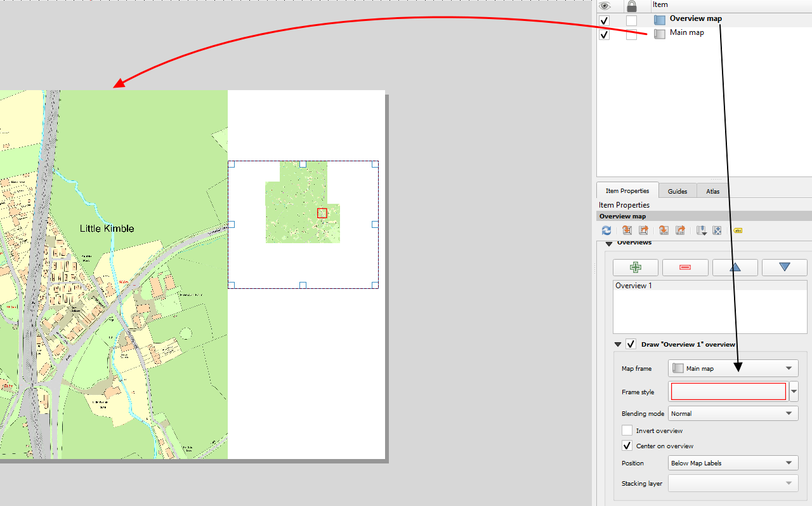Click the top-middle resize handle of overview map
This screenshot has width=812, height=506.
[x=303, y=164]
